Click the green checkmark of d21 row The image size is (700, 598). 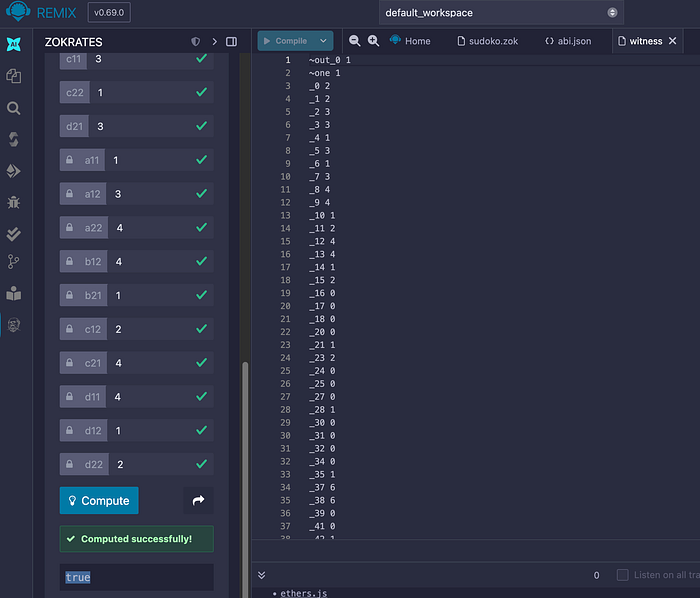pos(201,126)
